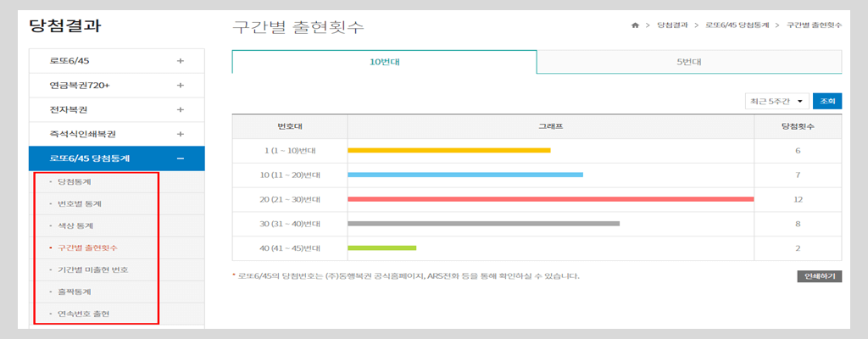Click the row label 30 (31 ~ 40)번대
This screenshot has height=339, width=868.
coord(290,224)
